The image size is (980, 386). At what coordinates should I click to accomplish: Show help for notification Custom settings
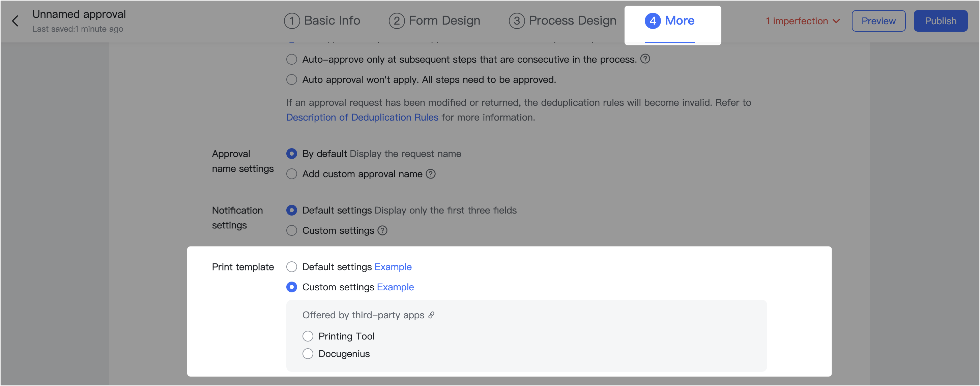click(382, 231)
